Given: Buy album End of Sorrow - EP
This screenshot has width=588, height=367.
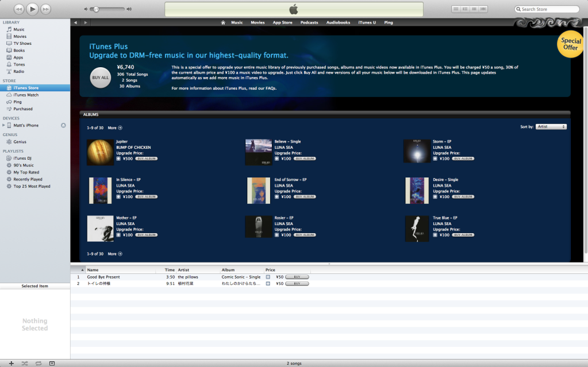Looking at the screenshot, I should pyautogui.click(x=305, y=197).
